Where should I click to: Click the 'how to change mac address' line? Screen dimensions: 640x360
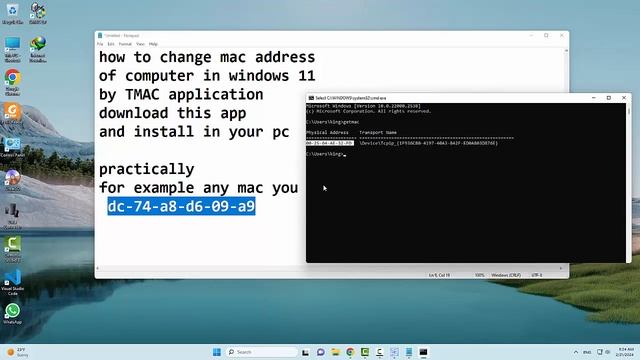pyautogui.click(x=207, y=57)
